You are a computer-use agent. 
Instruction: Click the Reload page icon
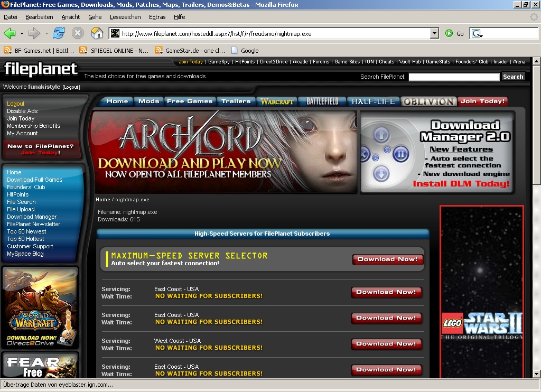coord(58,34)
